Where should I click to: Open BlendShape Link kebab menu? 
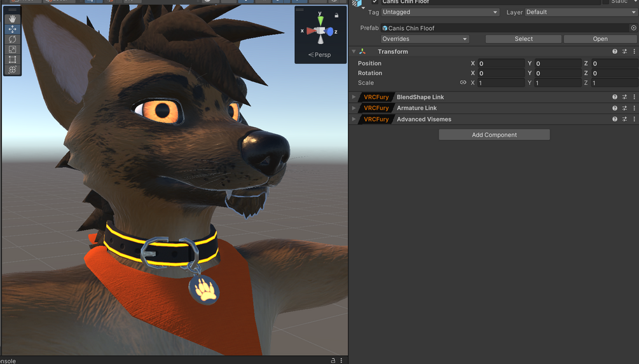634,97
